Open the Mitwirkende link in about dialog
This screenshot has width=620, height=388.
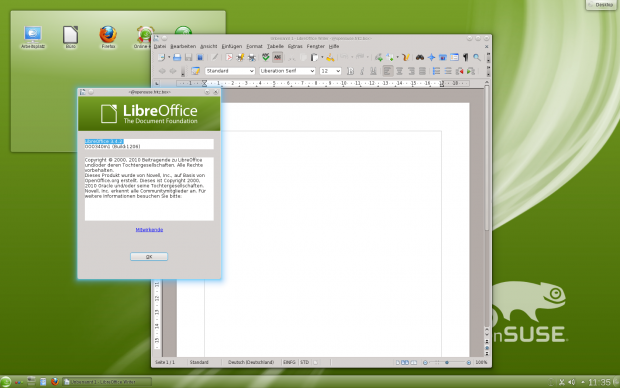click(149, 230)
